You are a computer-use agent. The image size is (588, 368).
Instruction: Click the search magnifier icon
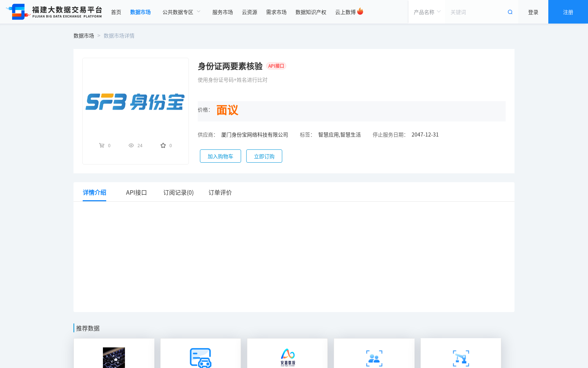pyautogui.click(x=510, y=12)
